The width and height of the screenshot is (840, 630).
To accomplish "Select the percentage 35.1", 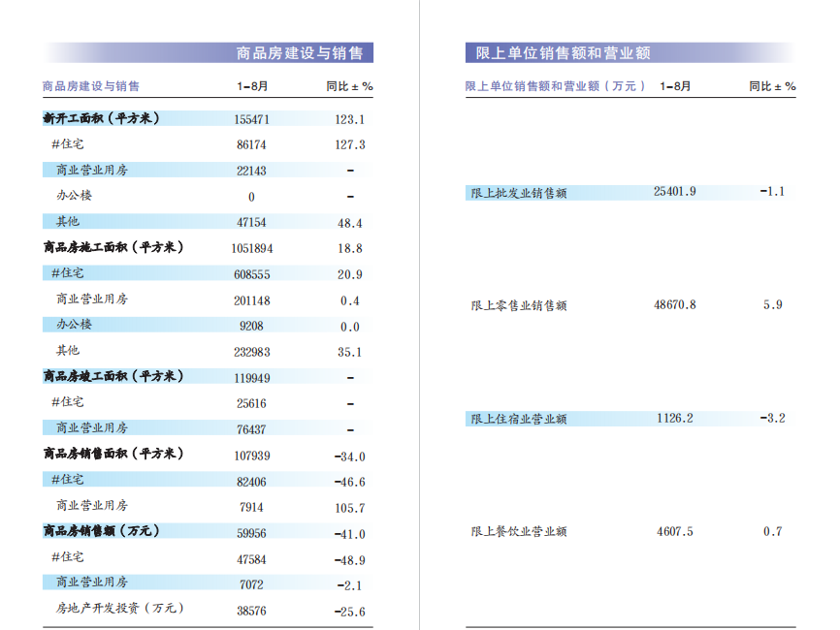I will (x=350, y=352).
